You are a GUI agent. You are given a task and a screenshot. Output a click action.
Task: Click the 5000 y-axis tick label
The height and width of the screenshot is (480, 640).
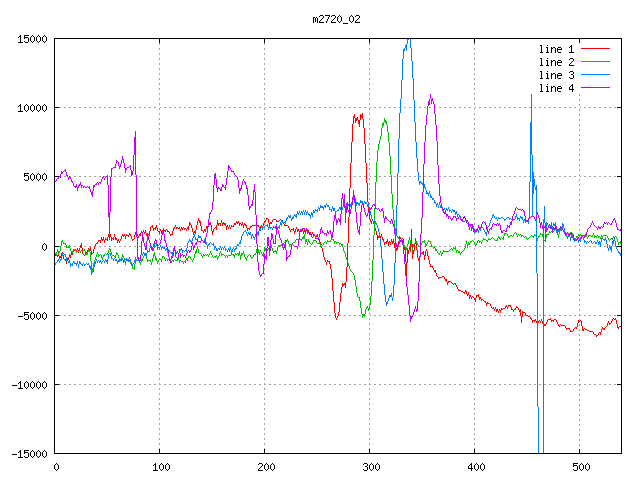[35, 177]
